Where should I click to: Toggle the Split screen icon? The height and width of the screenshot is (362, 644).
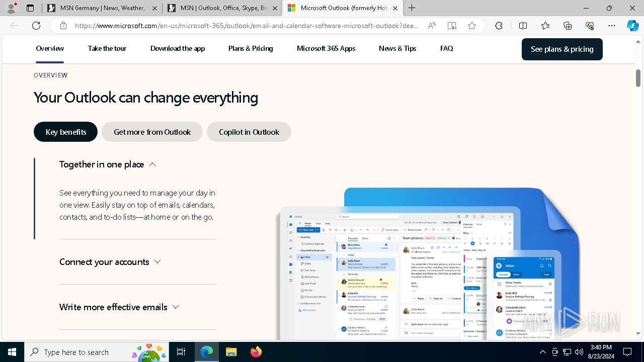[523, 26]
